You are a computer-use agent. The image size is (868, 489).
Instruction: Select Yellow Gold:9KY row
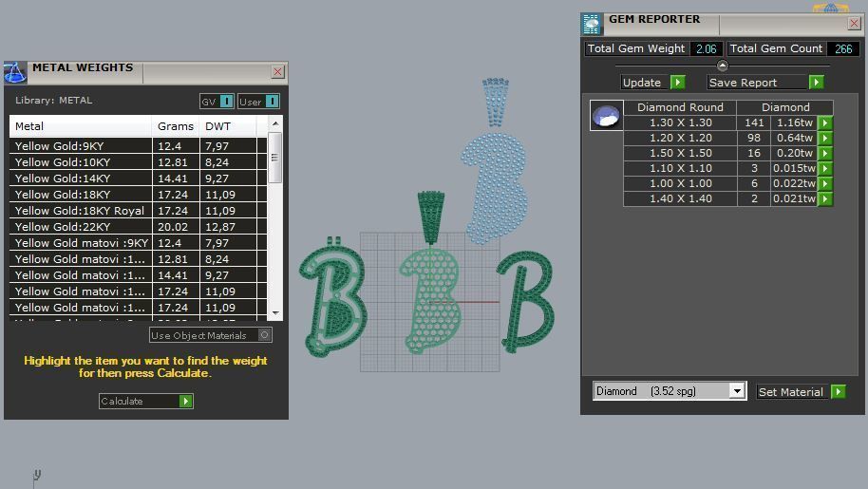pyautogui.click(x=138, y=146)
